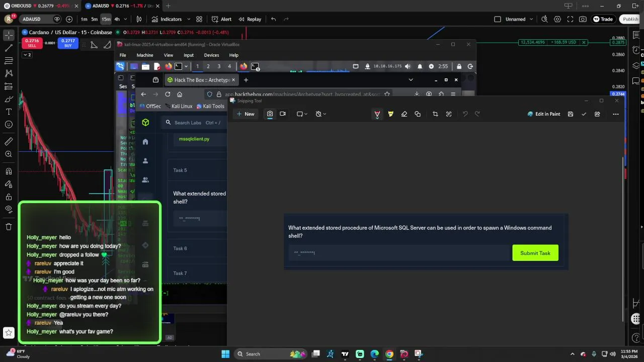644x362 pixels.
Task: Open the Unnamed layout dropdown
Action: 531,19
